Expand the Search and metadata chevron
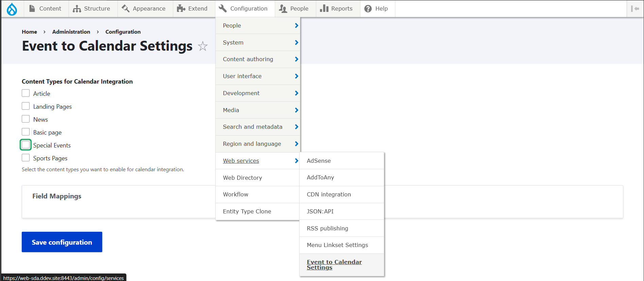 (297, 127)
